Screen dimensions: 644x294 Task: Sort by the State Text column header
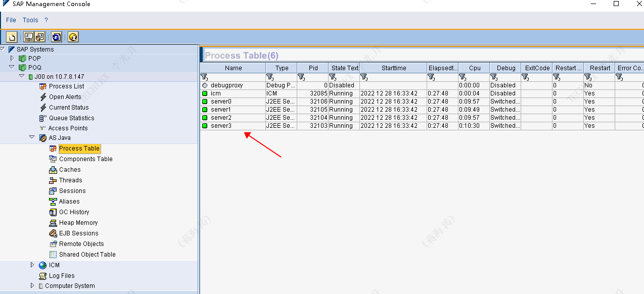coord(344,68)
